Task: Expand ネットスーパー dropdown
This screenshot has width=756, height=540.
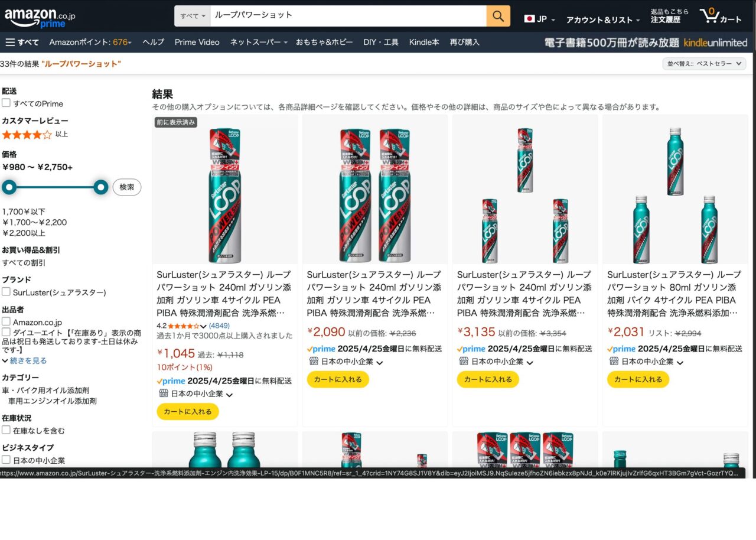Action: pos(259,42)
